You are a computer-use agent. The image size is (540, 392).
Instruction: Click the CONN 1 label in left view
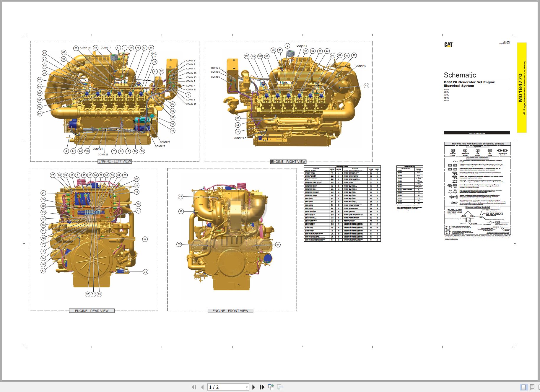click(191, 61)
